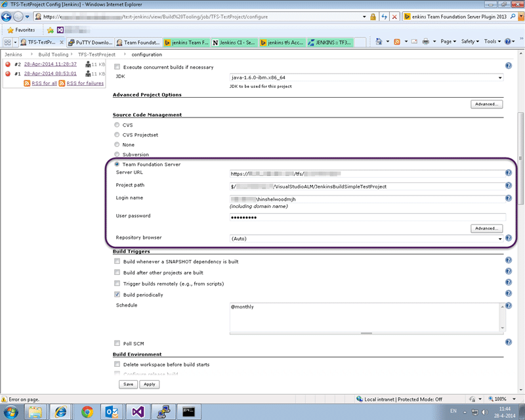Click the help icon beside Server URL
Image resolution: width=525 pixels, height=420 pixels.
pyautogui.click(x=508, y=173)
